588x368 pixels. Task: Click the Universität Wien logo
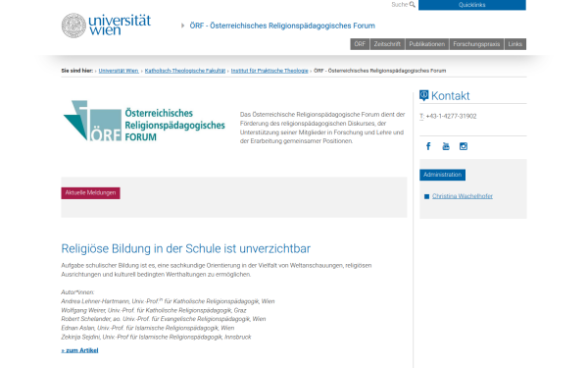pyautogui.click(x=106, y=26)
